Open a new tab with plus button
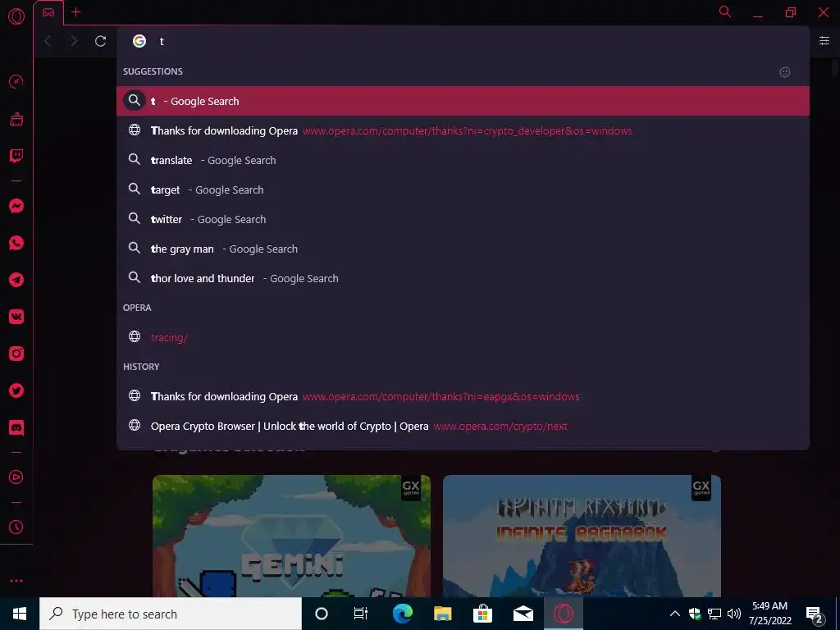The height and width of the screenshot is (630, 840). [x=76, y=11]
